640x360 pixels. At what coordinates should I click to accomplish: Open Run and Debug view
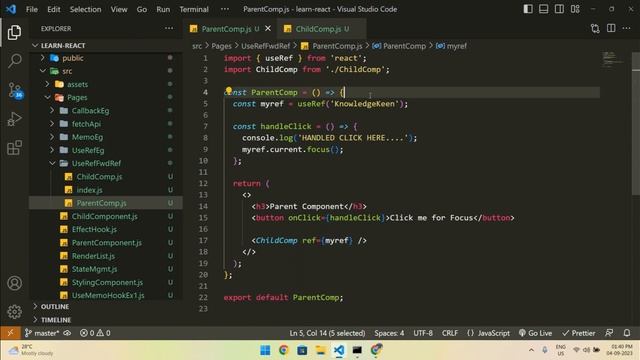(x=14, y=119)
